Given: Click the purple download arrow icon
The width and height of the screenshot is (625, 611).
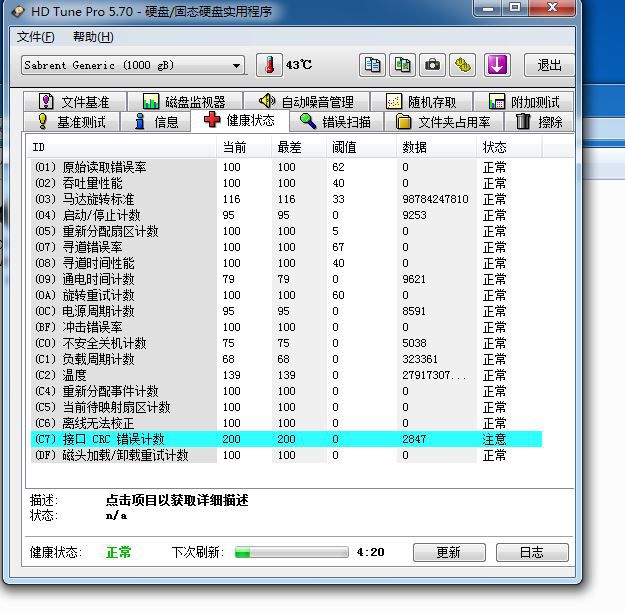Looking at the screenshot, I should 497,65.
